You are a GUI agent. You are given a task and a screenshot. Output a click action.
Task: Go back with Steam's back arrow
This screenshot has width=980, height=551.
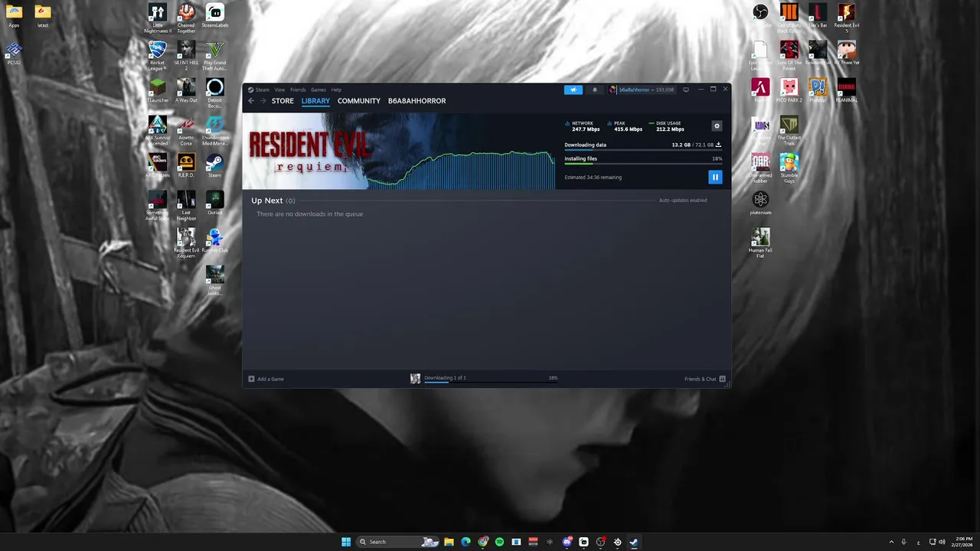[251, 101]
